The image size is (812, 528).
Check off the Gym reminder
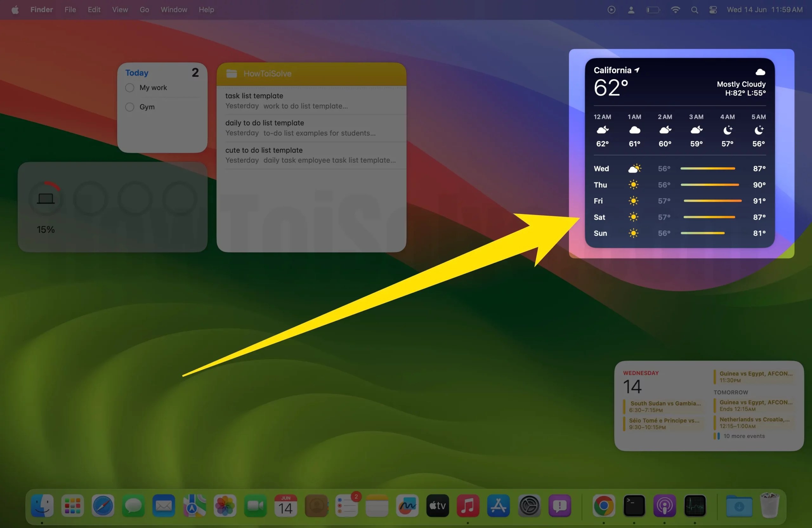click(130, 107)
